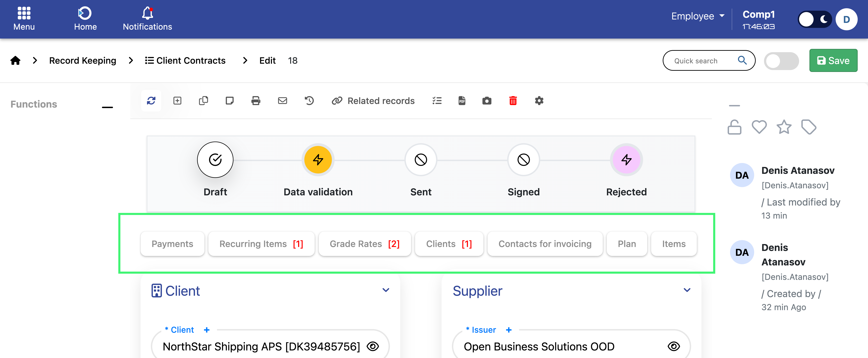This screenshot has width=868, height=358.
Task: Click the tag label icon
Action: pos(809,127)
